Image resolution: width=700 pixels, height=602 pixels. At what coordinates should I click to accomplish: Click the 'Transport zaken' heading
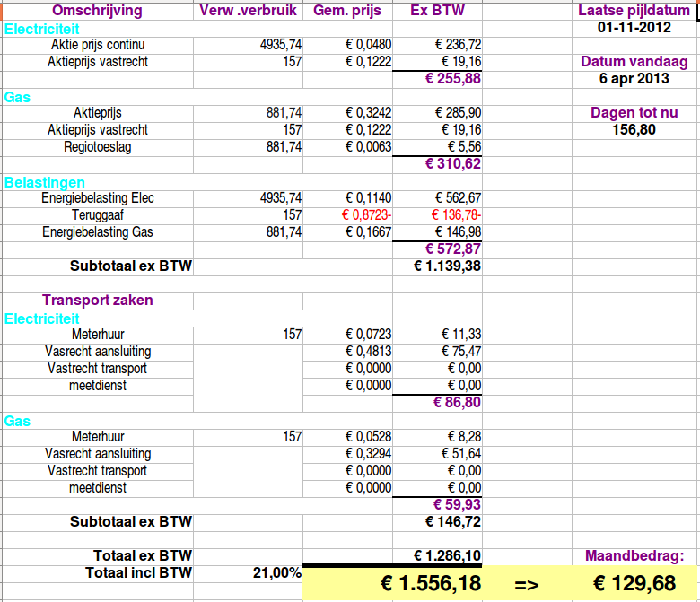tap(97, 301)
